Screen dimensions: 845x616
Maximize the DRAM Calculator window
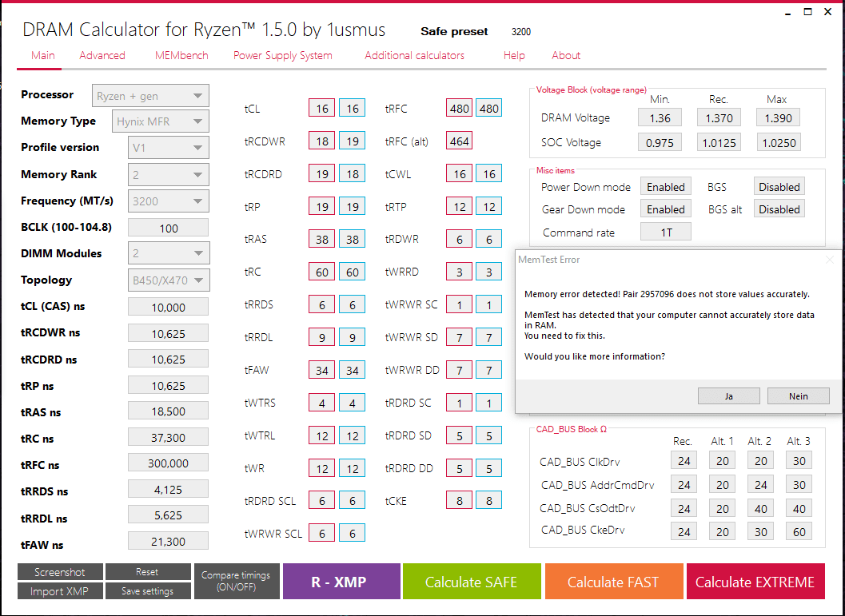(x=807, y=12)
